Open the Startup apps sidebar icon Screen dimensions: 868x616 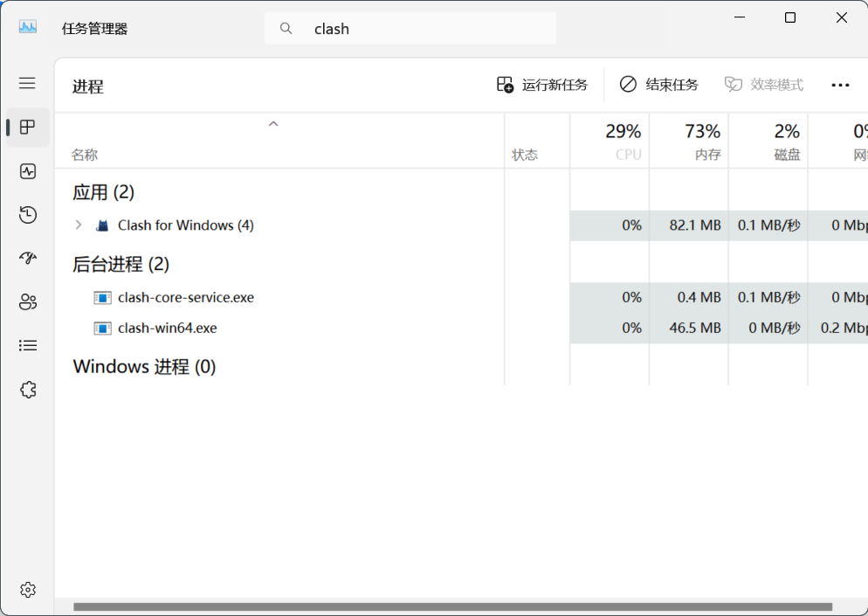pyautogui.click(x=28, y=258)
